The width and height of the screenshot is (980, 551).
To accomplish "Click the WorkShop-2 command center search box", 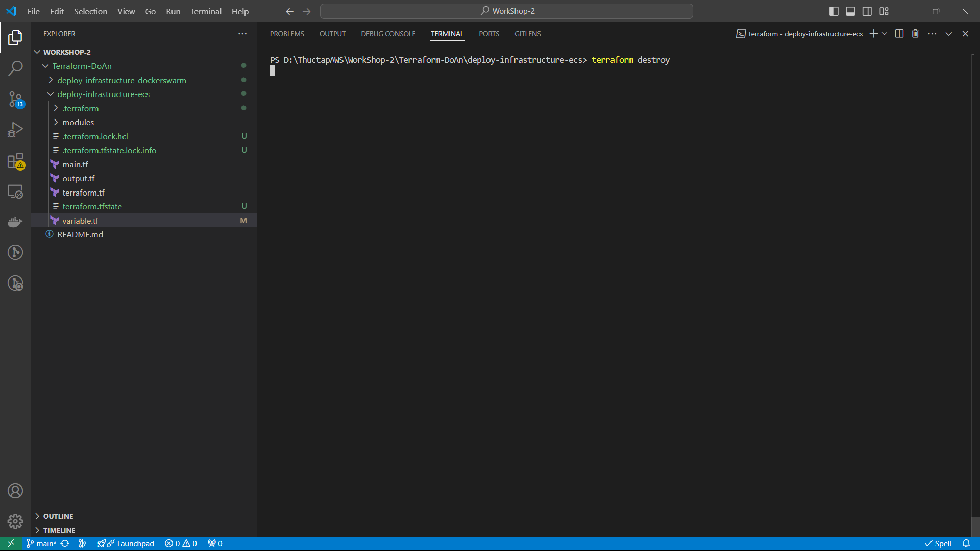I will 506,11.
